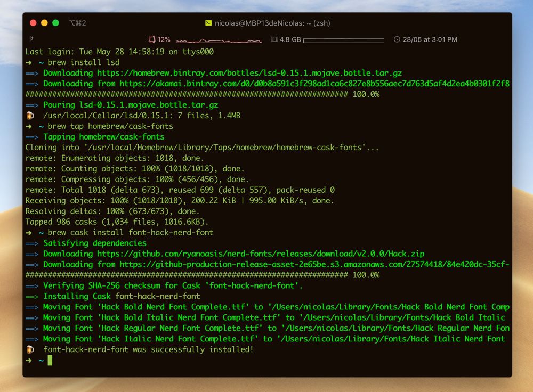533x392 pixels.
Task: Click the second 100.0% download progress bar
Action: pos(187,275)
